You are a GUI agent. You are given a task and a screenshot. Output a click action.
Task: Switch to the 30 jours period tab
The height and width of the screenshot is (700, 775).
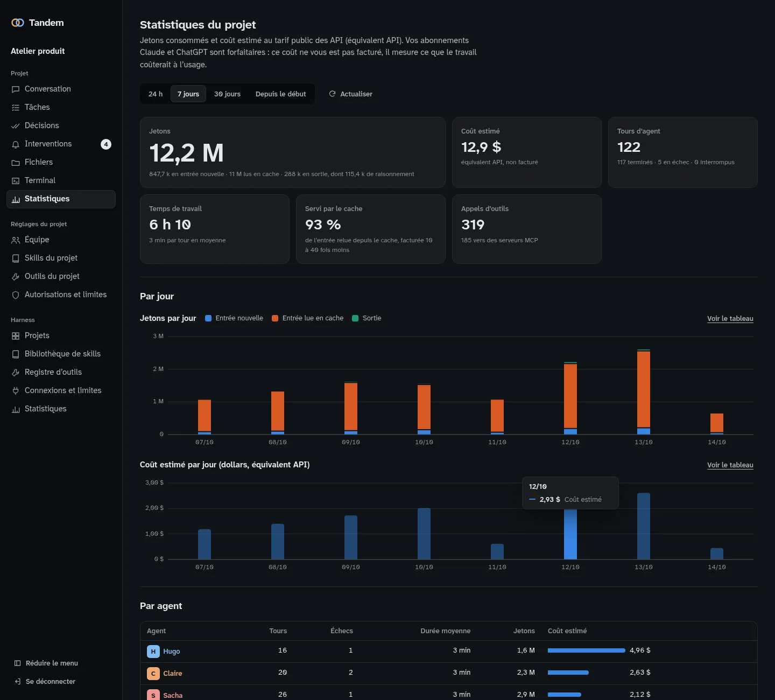[227, 94]
